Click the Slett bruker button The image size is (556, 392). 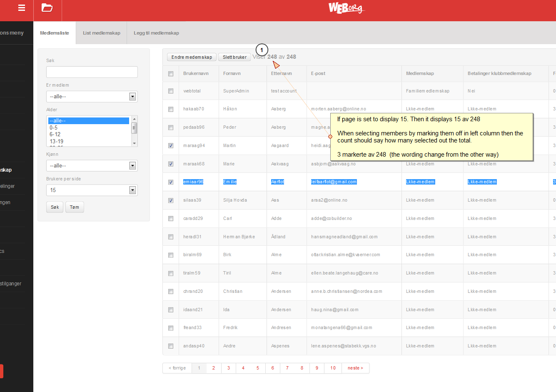[234, 57]
